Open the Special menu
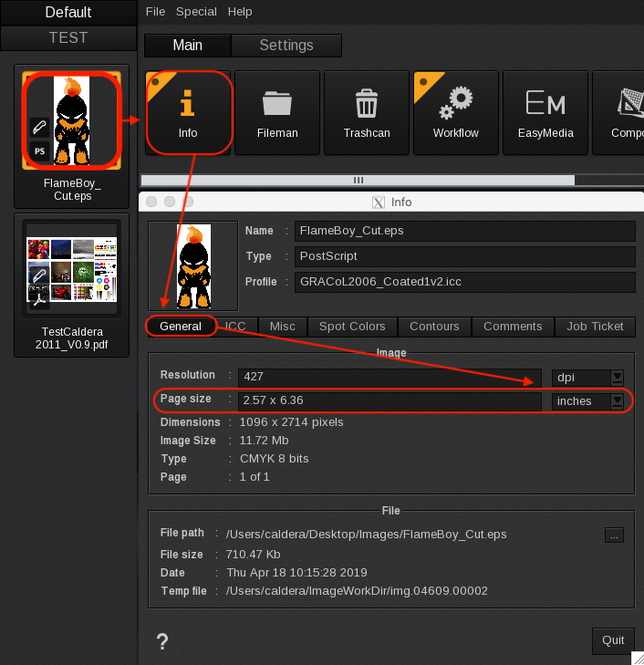Screen dimensions: 644x665 pyautogui.click(x=196, y=12)
